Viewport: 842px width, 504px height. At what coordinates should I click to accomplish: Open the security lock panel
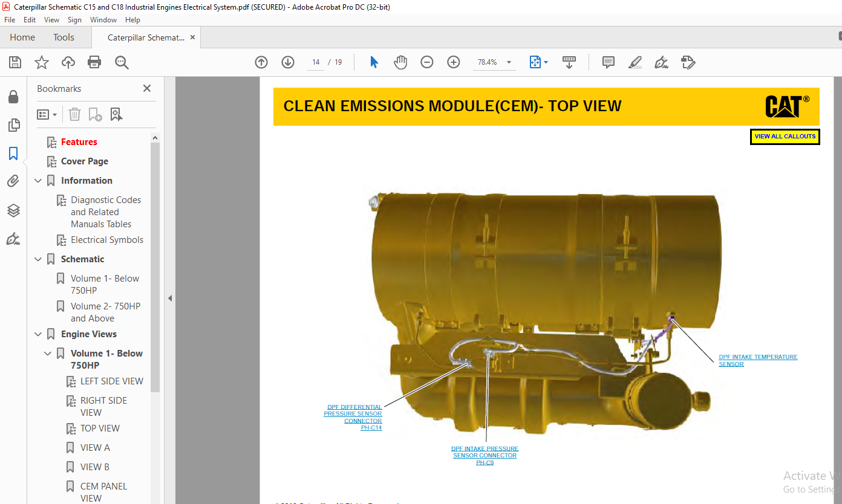(13, 97)
